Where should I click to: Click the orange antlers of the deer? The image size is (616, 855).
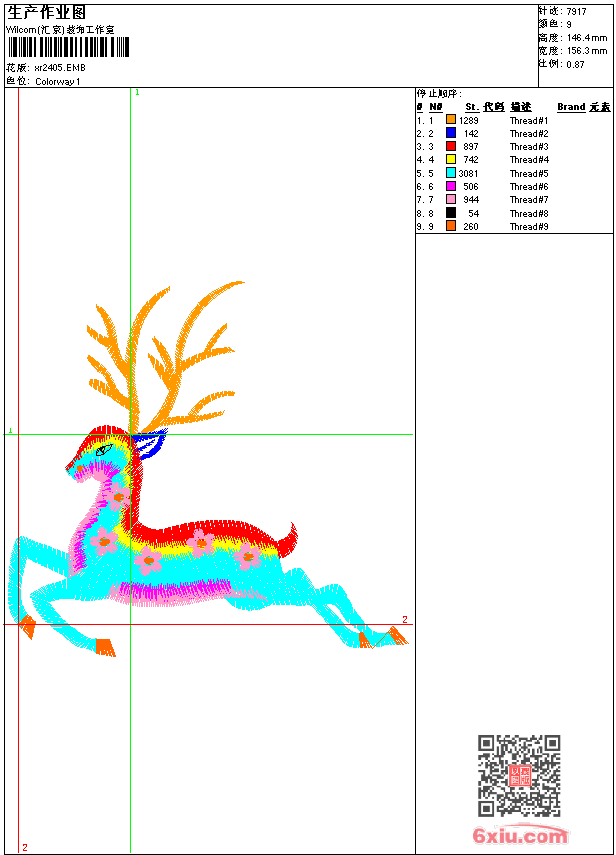click(164, 357)
